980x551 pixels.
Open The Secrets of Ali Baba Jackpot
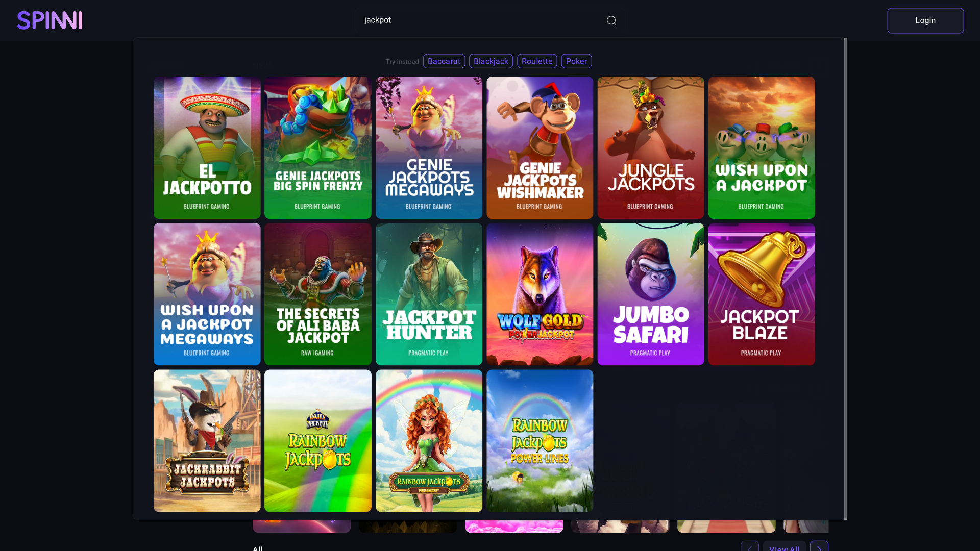[317, 294]
